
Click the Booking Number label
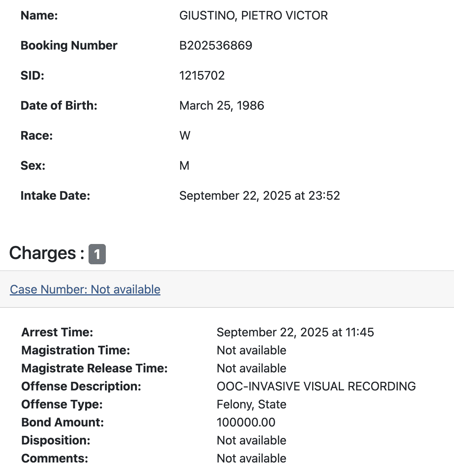pyautogui.click(x=69, y=45)
